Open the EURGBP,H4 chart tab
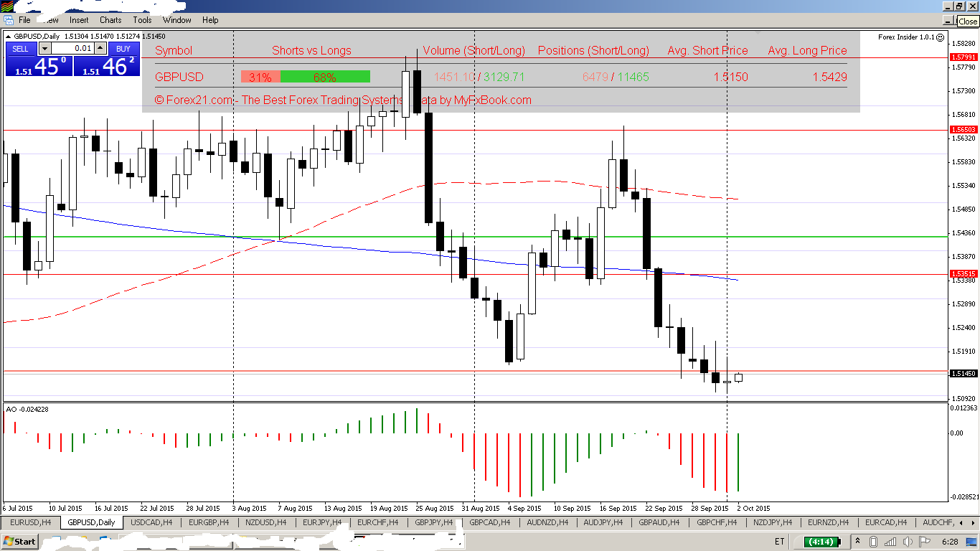980x551 pixels. 209,522
